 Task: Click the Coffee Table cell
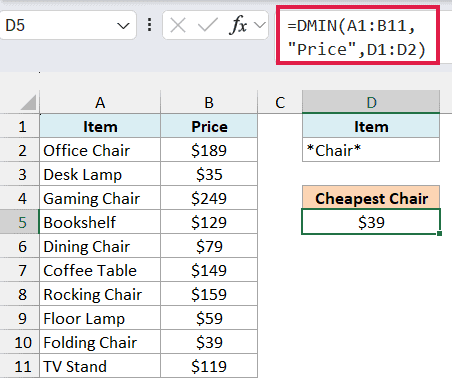100,270
